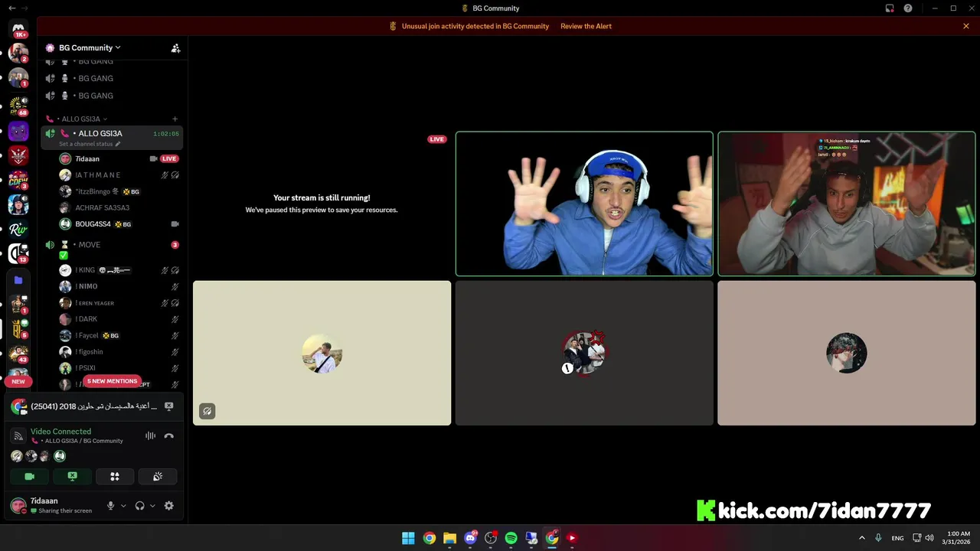This screenshot has width=980, height=551.
Task: Click the NEW servers indicator
Action: 18,381
